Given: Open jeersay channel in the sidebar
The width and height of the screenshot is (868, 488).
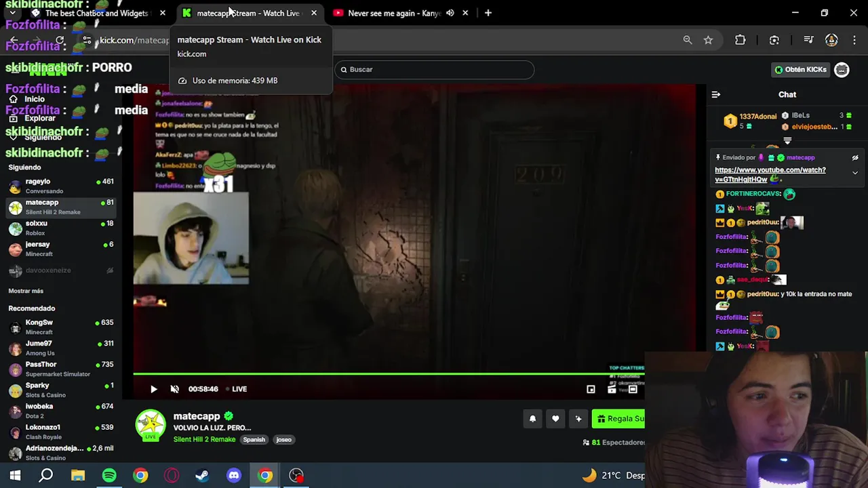Looking at the screenshot, I should (61, 249).
